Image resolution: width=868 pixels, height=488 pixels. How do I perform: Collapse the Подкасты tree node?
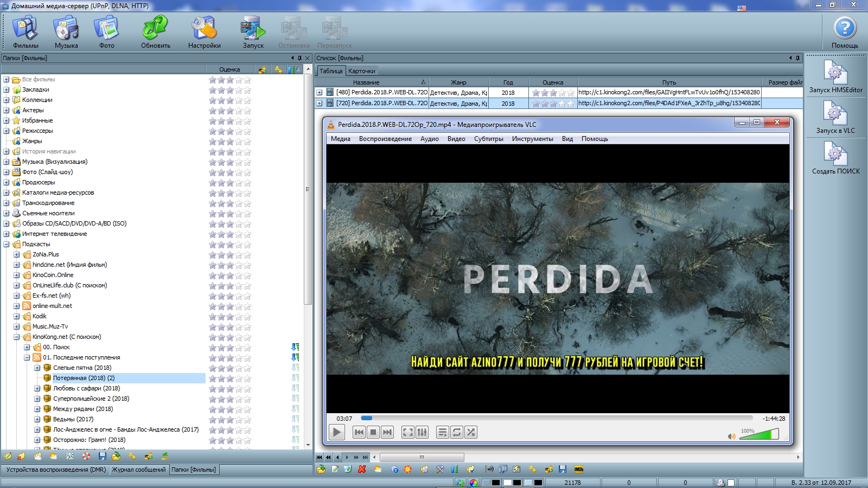coord(7,244)
